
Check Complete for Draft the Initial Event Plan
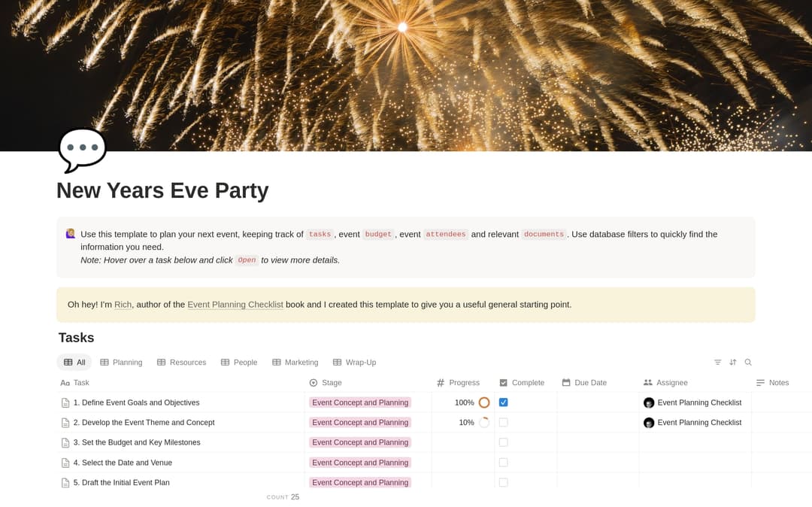(503, 483)
